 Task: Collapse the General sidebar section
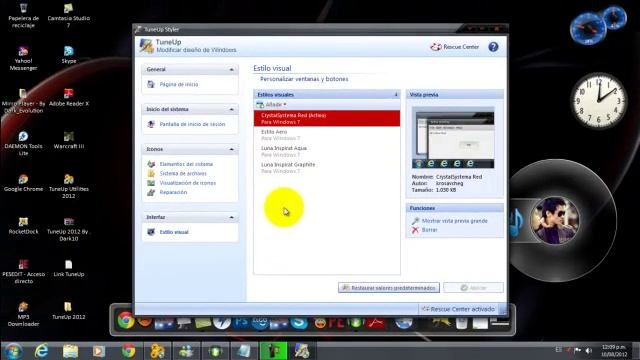[231, 69]
